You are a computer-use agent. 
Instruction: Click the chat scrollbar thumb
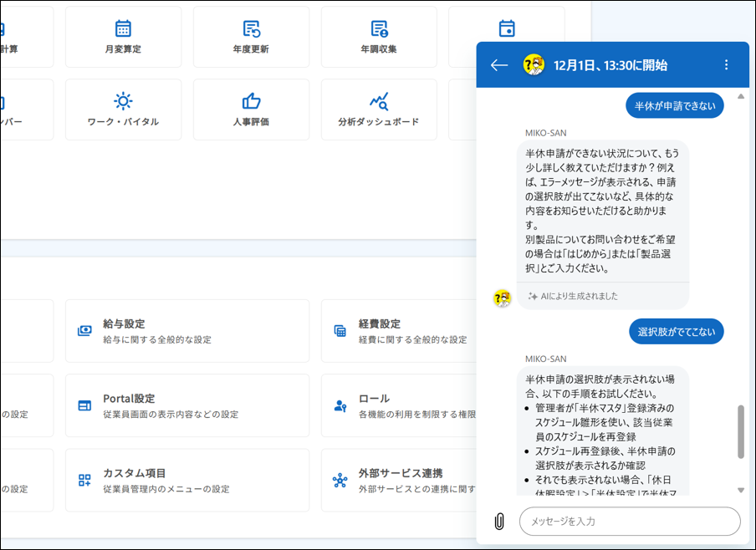[x=740, y=431]
